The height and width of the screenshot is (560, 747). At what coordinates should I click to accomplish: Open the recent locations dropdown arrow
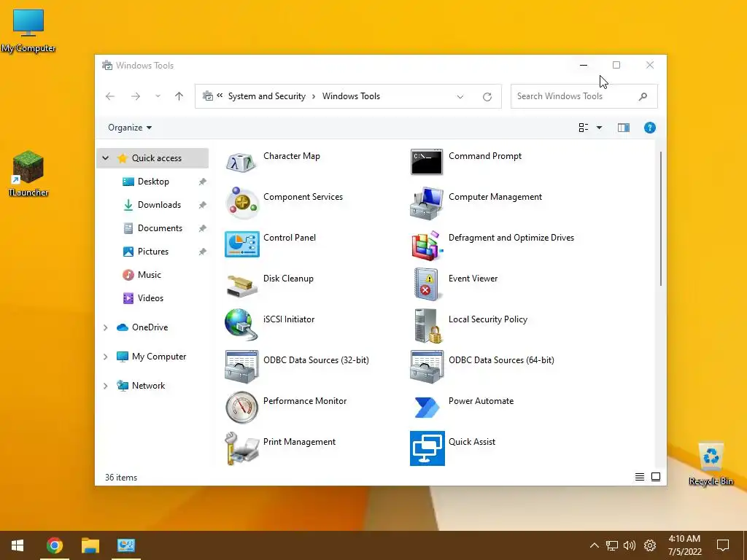[158, 96]
